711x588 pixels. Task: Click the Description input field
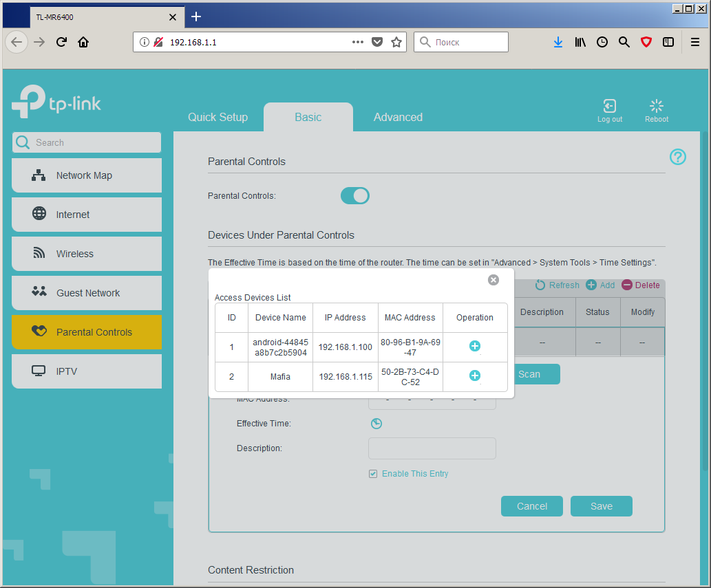coord(432,448)
